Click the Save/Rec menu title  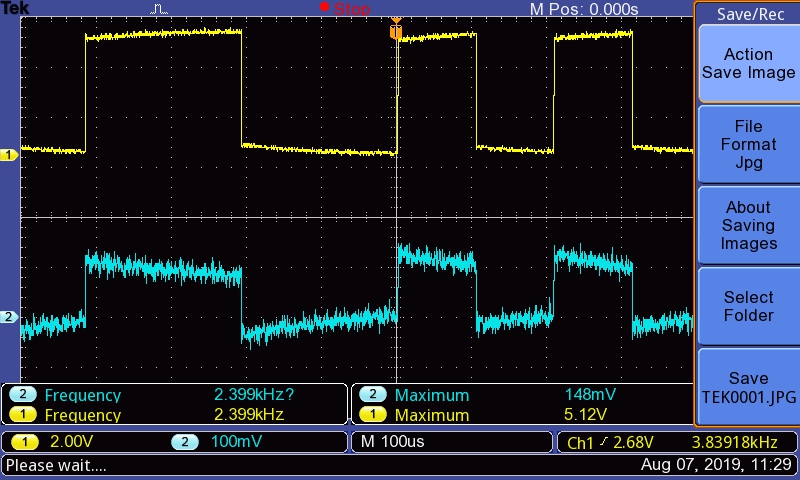tap(747, 14)
